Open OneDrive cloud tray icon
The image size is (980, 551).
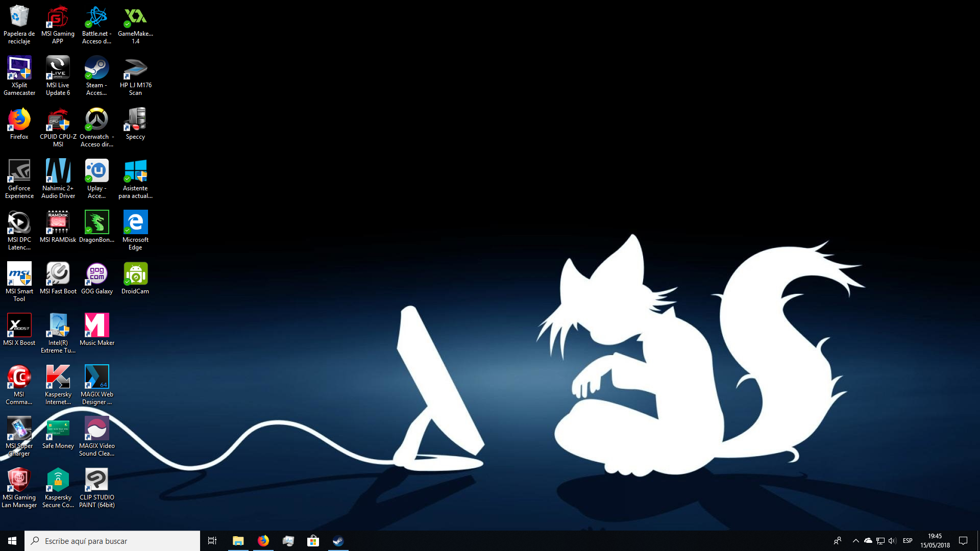(868, 541)
